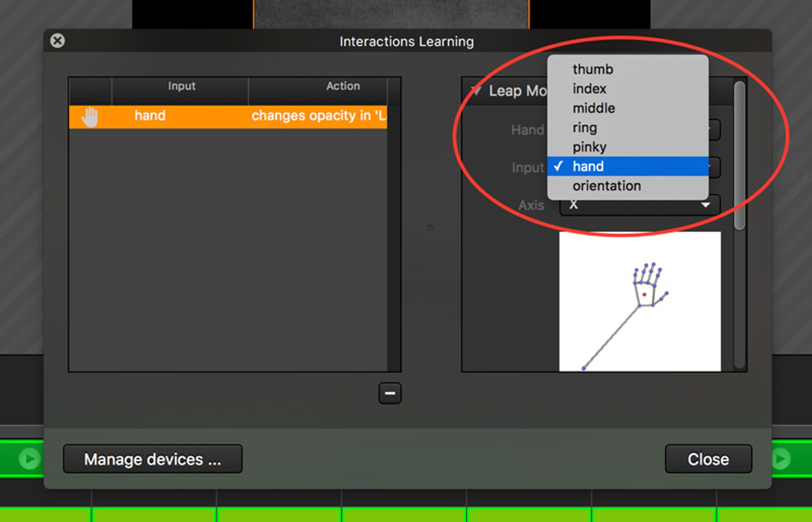This screenshot has width=812, height=522.
Task: Click the green play button at the right edge
Action: pyautogui.click(x=780, y=459)
